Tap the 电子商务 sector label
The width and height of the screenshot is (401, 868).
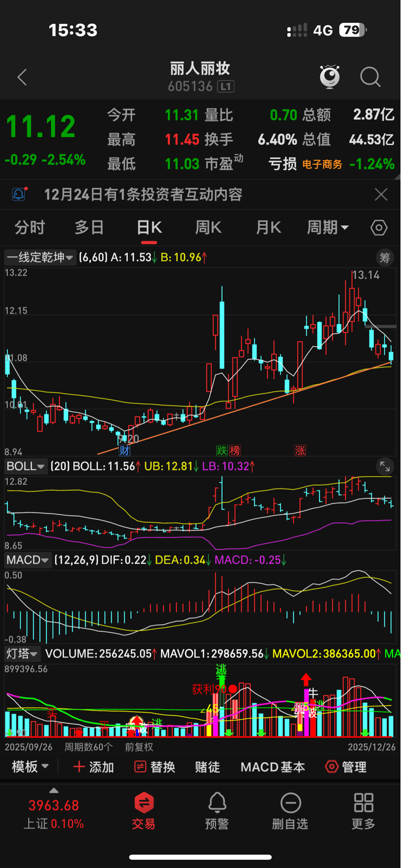(x=322, y=165)
